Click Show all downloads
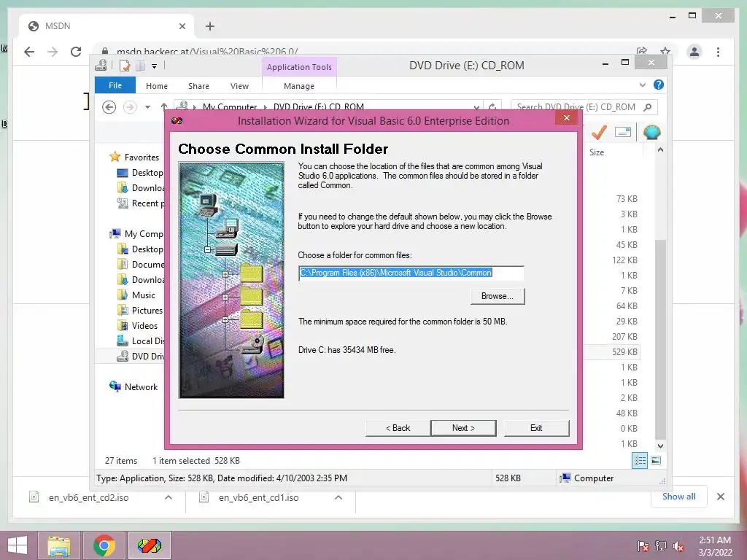This screenshot has width=747, height=560. click(678, 497)
